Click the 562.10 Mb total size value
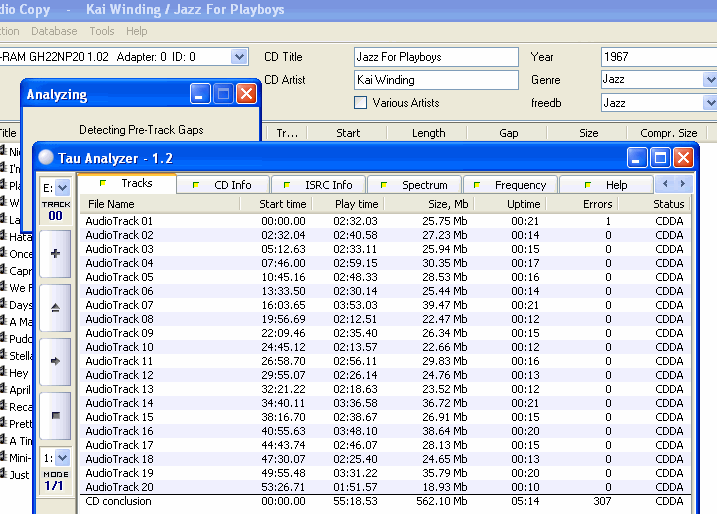The height and width of the screenshot is (514, 717). [x=442, y=501]
